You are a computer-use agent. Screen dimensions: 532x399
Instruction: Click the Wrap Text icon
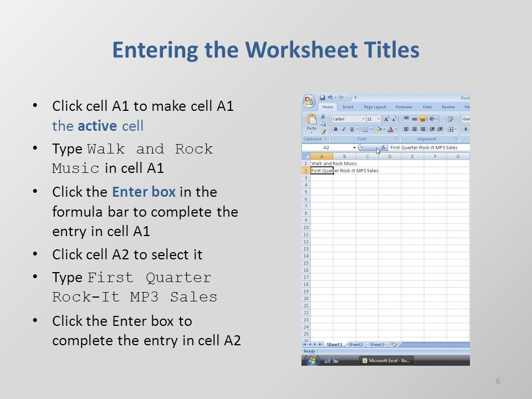(x=451, y=119)
